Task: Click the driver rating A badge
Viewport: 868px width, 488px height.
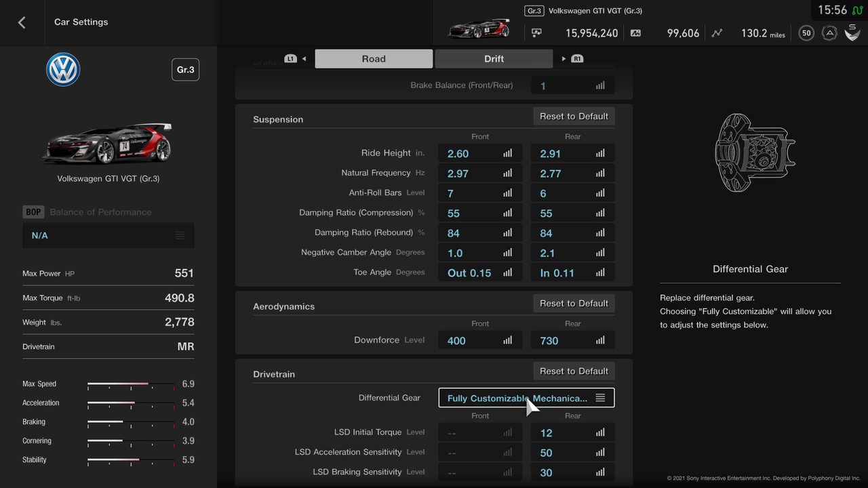Action: click(829, 33)
